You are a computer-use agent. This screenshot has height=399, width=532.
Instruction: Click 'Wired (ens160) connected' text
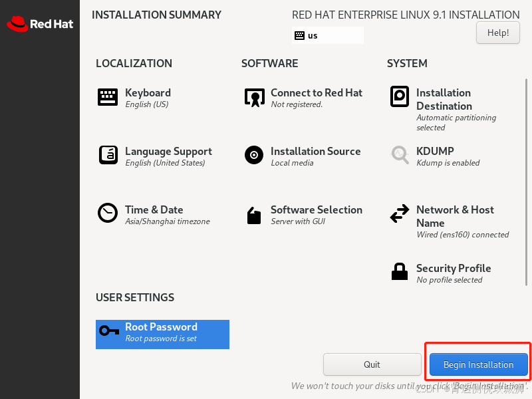tap(463, 235)
